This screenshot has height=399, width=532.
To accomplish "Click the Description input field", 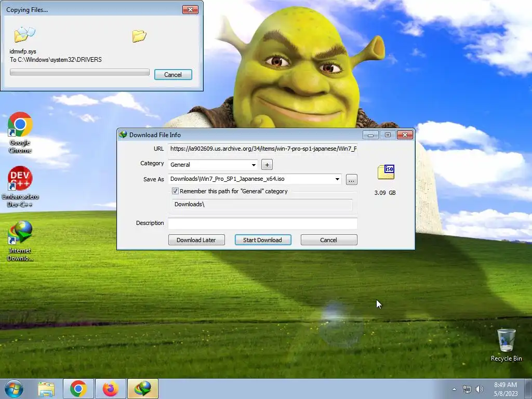I will coord(262,223).
